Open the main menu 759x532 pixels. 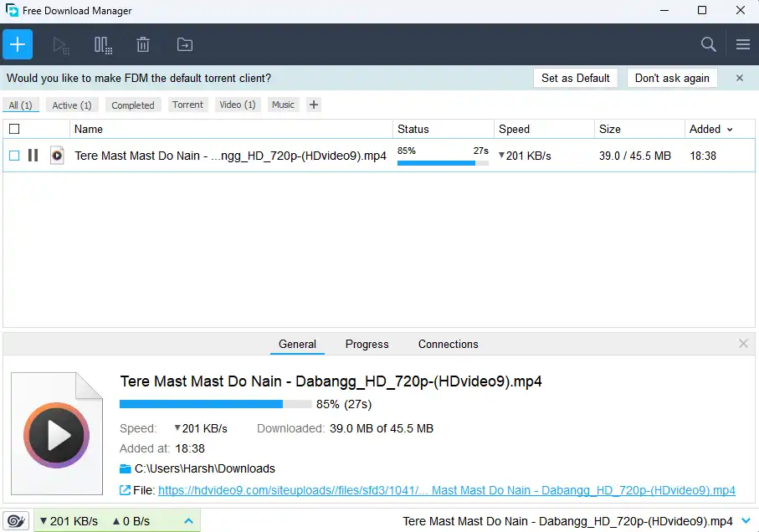click(742, 44)
